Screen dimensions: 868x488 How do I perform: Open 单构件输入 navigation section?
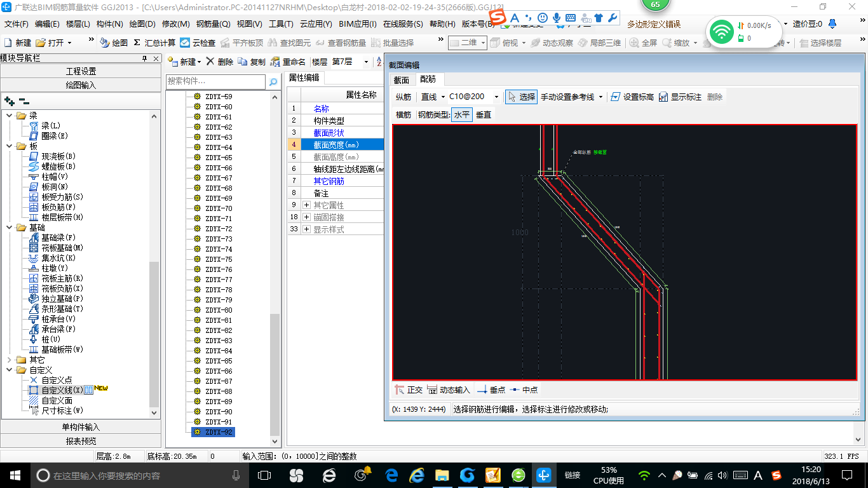[x=81, y=427]
